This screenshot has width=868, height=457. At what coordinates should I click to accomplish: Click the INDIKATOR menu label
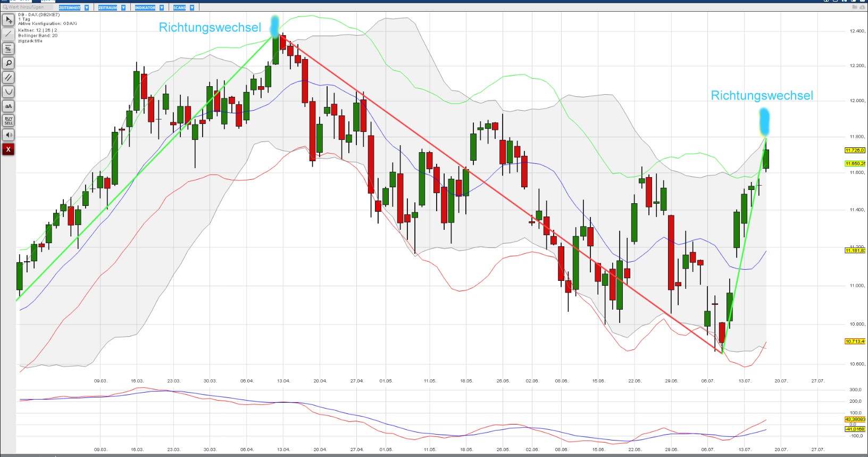pyautogui.click(x=145, y=7)
